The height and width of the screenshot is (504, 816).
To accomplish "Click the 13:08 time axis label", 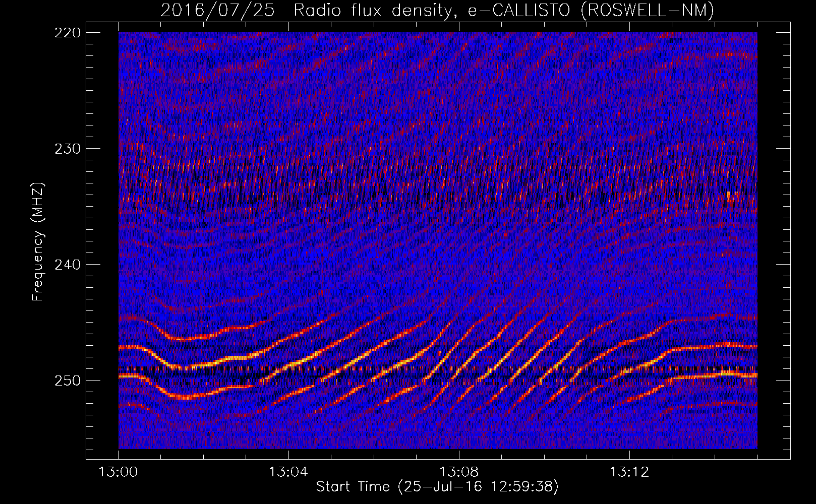I will click(459, 472).
